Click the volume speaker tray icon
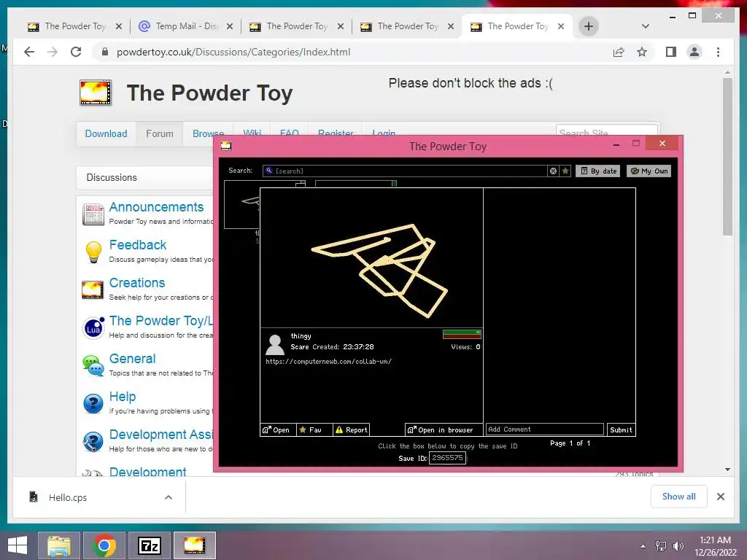 (x=678, y=546)
